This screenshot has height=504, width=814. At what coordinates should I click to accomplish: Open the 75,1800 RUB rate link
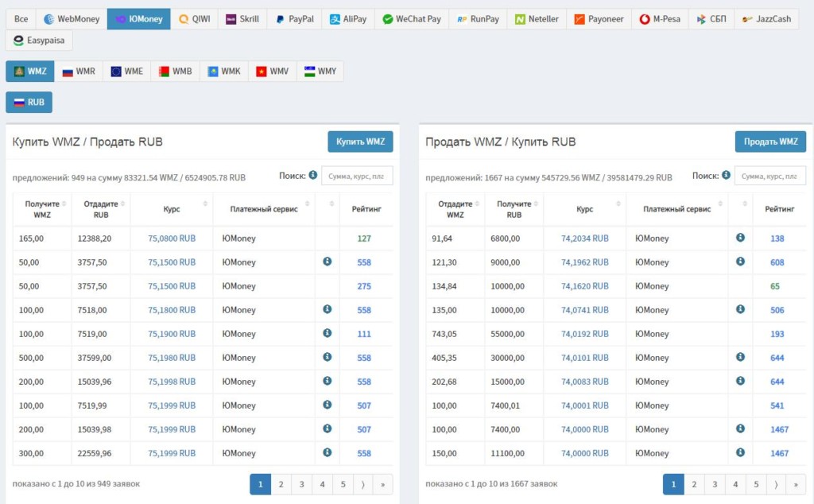point(172,310)
